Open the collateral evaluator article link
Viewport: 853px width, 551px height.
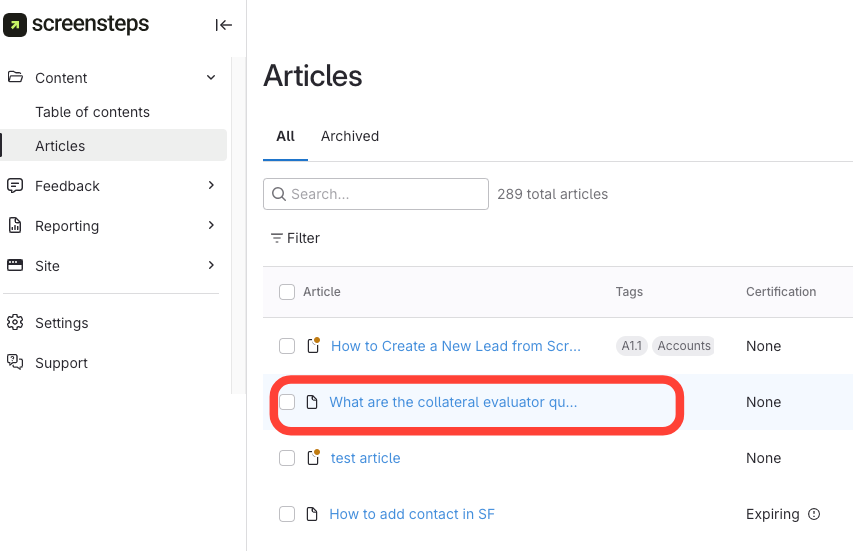(x=453, y=402)
